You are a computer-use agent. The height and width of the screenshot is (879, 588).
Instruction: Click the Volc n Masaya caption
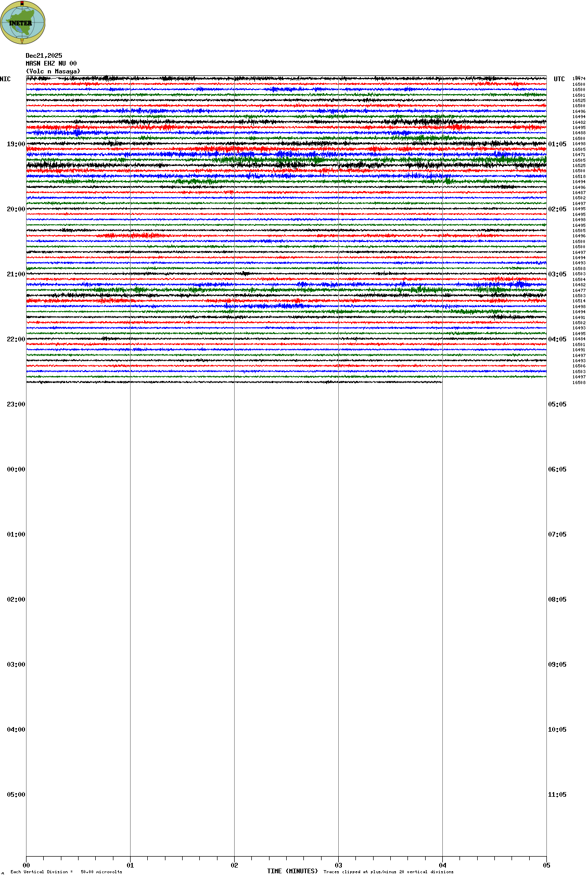pos(53,71)
